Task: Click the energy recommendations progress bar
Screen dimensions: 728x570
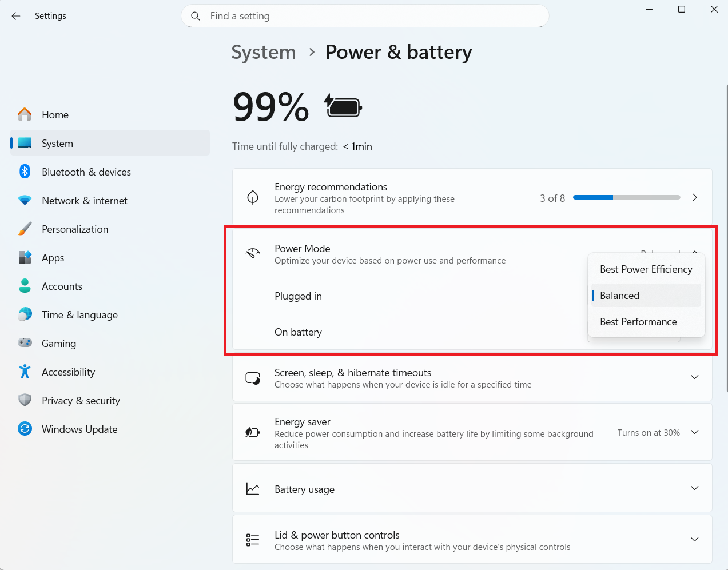Action: tap(626, 197)
